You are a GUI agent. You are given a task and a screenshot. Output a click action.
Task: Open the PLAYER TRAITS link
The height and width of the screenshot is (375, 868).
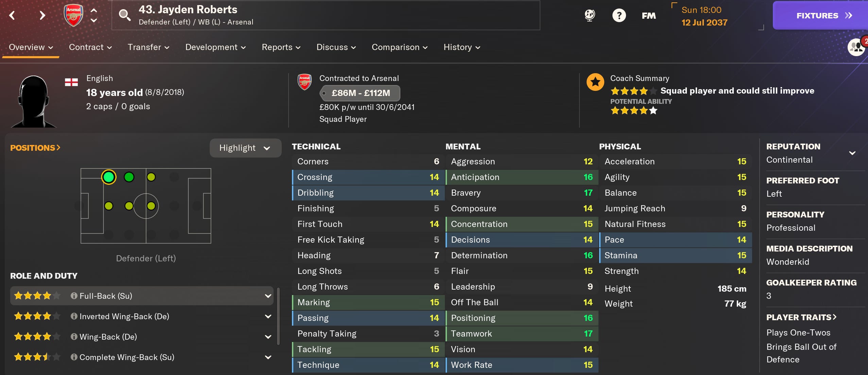coord(801,317)
